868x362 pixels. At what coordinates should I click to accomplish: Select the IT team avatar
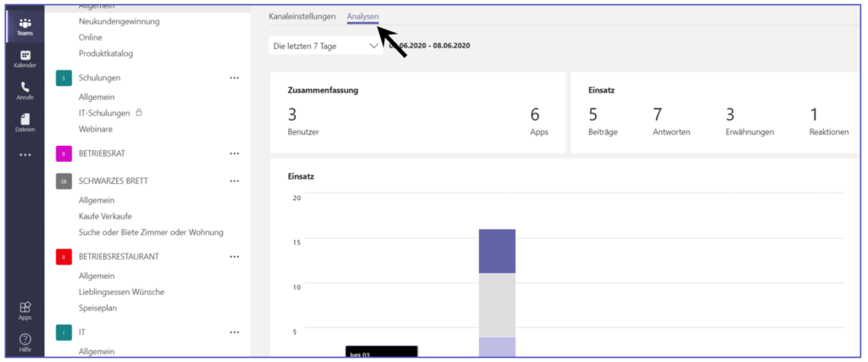tap(64, 332)
